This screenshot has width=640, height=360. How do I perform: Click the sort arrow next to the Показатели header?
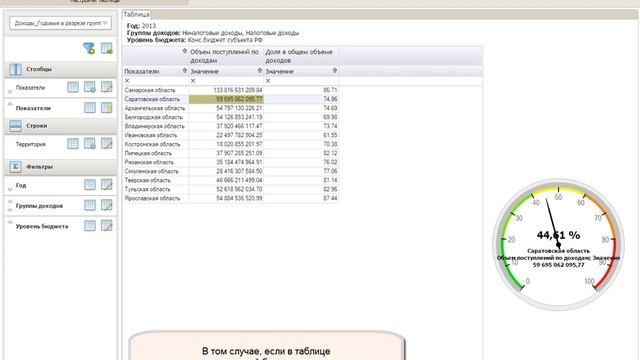coord(184,71)
